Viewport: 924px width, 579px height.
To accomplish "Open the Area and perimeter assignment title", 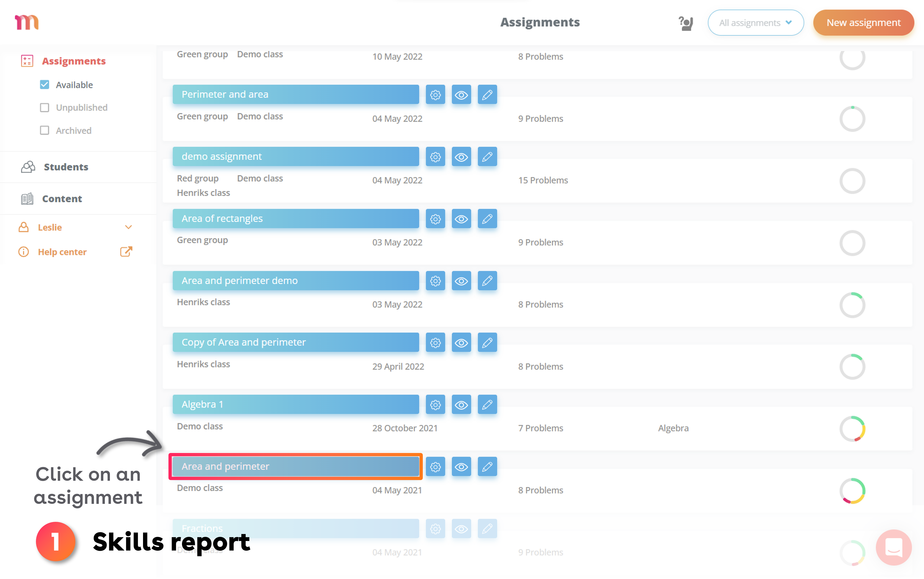I will pyautogui.click(x=295, y=467).
